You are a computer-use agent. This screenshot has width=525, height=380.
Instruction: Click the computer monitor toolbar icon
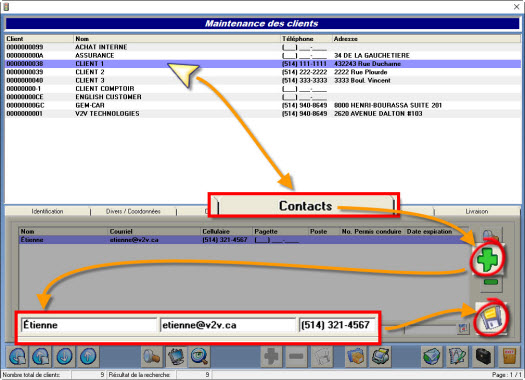pyautogui.click(x=175, y=356)
